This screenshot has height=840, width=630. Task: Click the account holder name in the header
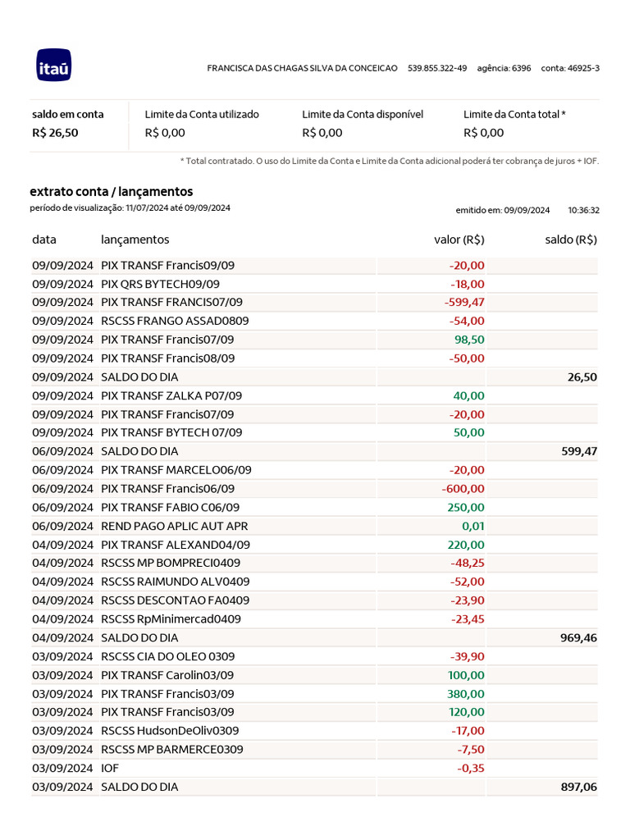click(302, 67)
